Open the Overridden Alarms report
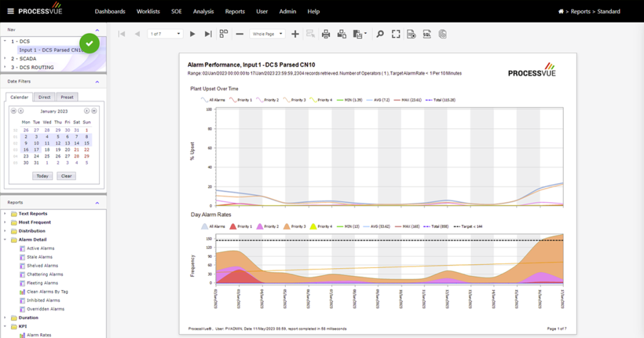 pos(45,309)
